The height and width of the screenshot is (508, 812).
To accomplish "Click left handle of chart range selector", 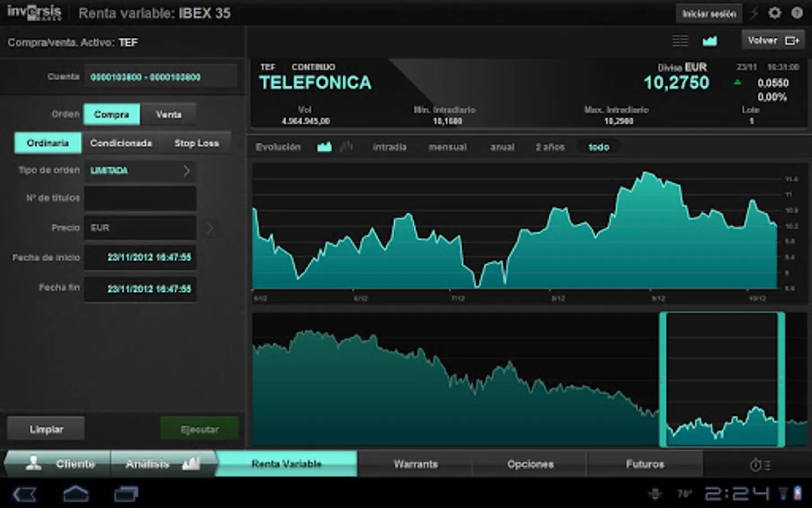I will pos(663,379).
